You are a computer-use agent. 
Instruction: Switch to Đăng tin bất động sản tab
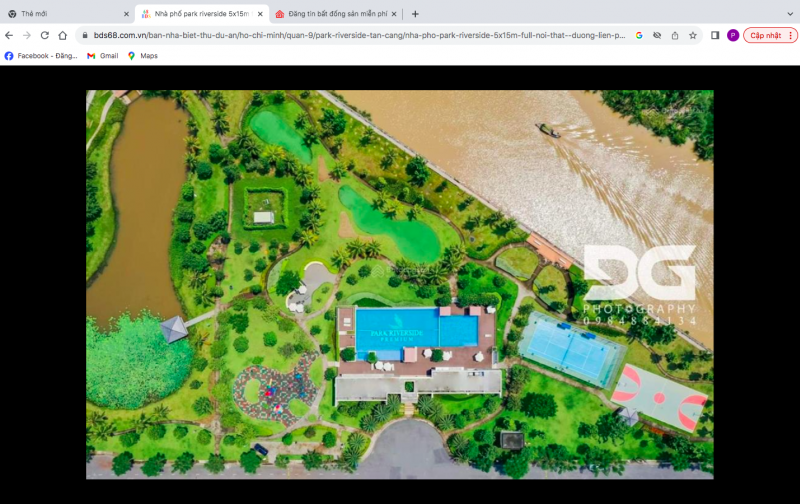[x=336, y=14]
